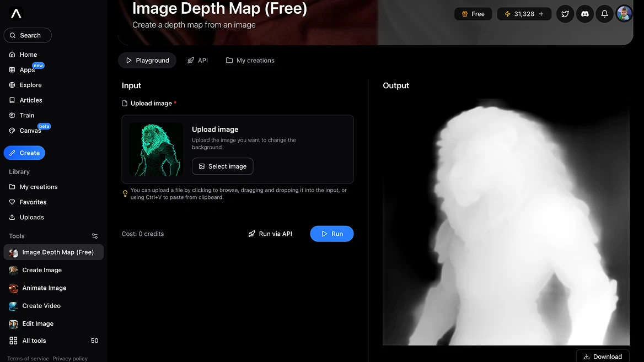Open Uploads in Library
Image resolution: width=644 pixels, height=362 pixels.
click(31, 217)
